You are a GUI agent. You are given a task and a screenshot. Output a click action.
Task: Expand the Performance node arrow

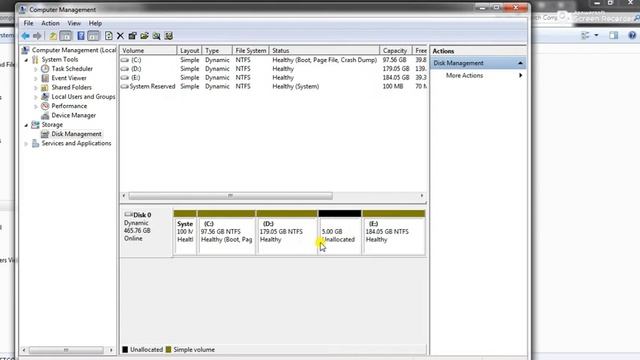click(36, 107)
